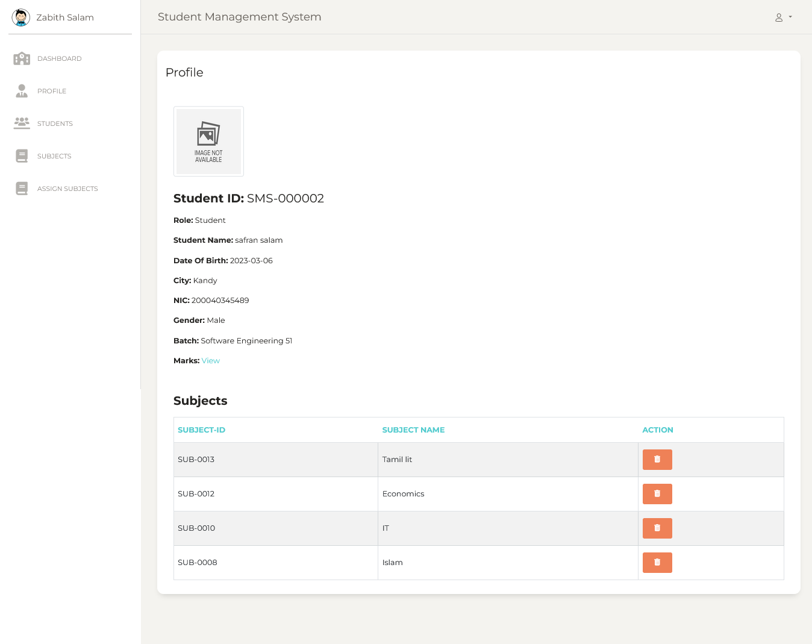Click the Student Management System header title
This screenshot has height=644, width=812.
[239, 17]
